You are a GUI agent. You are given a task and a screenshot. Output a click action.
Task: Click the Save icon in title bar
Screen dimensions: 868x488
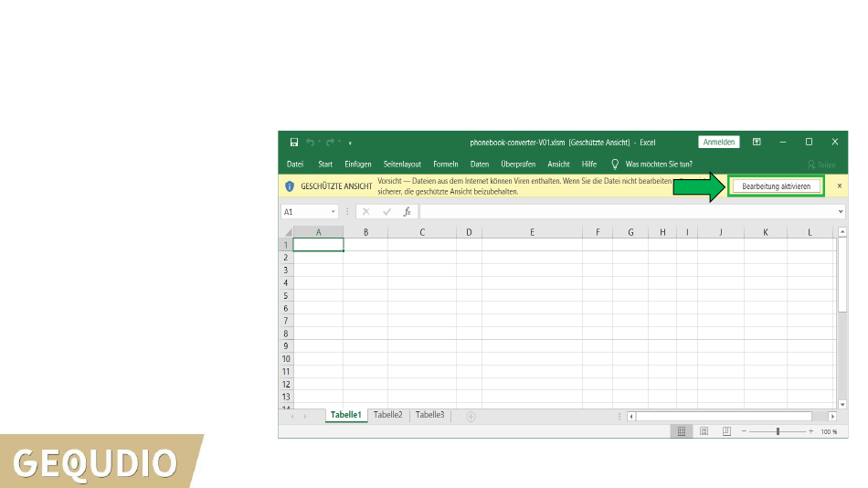click(294, 143)
